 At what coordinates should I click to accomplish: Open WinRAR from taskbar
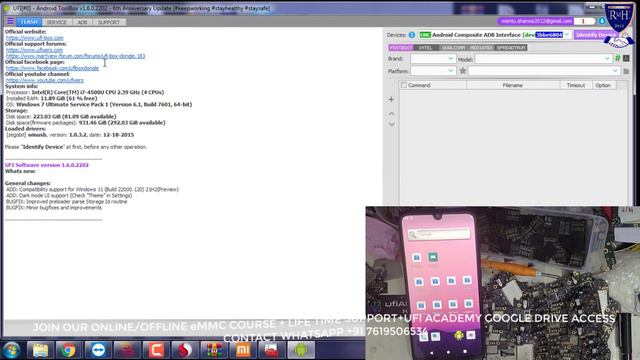coord(214,350)
